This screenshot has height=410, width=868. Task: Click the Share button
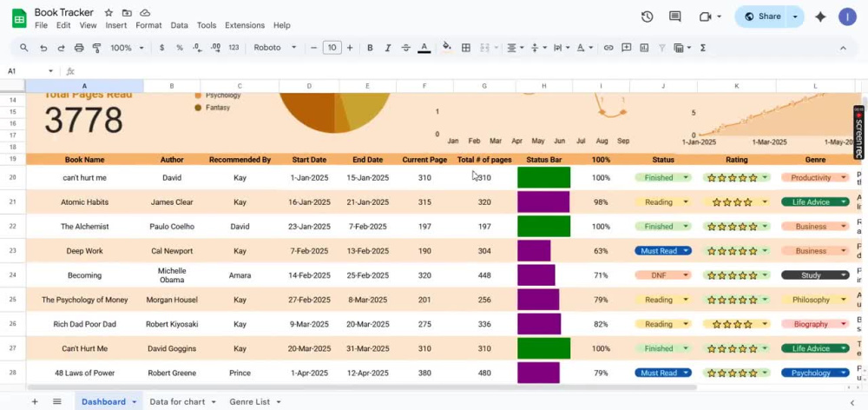[x=762, y=17]
